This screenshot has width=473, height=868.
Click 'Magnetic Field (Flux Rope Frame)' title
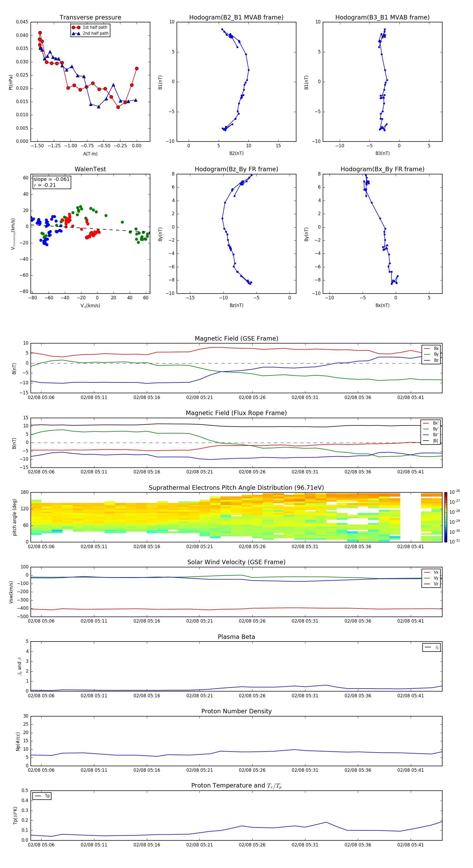click(x=236, y=413)
